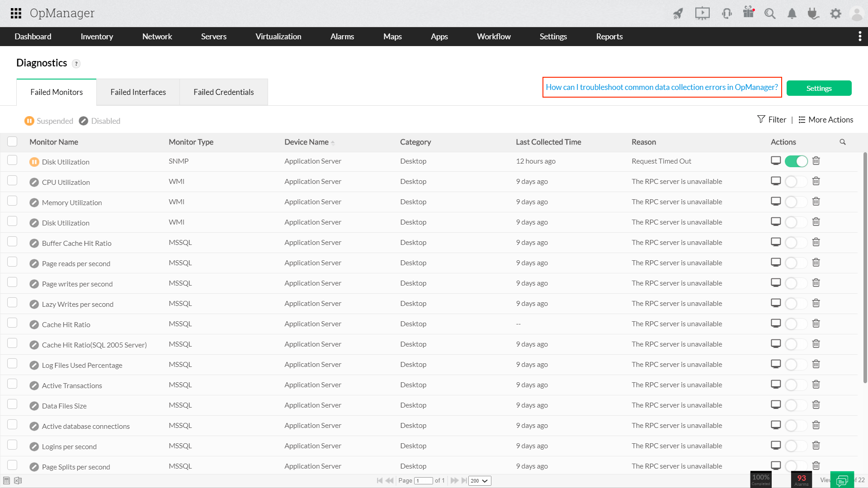Click the header magnifier search icon
The height and width of the screenshot is (488, 868).
[x=769, y=14]
